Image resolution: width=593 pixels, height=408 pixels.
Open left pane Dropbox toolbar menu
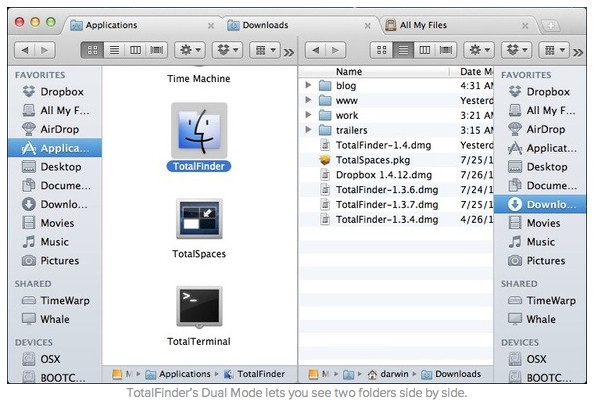tap(227, 50)
